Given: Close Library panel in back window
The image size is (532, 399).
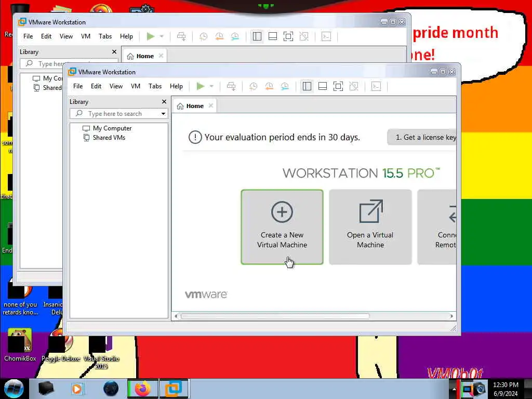Looking at the screenshot, I should [x=114, y=51].
